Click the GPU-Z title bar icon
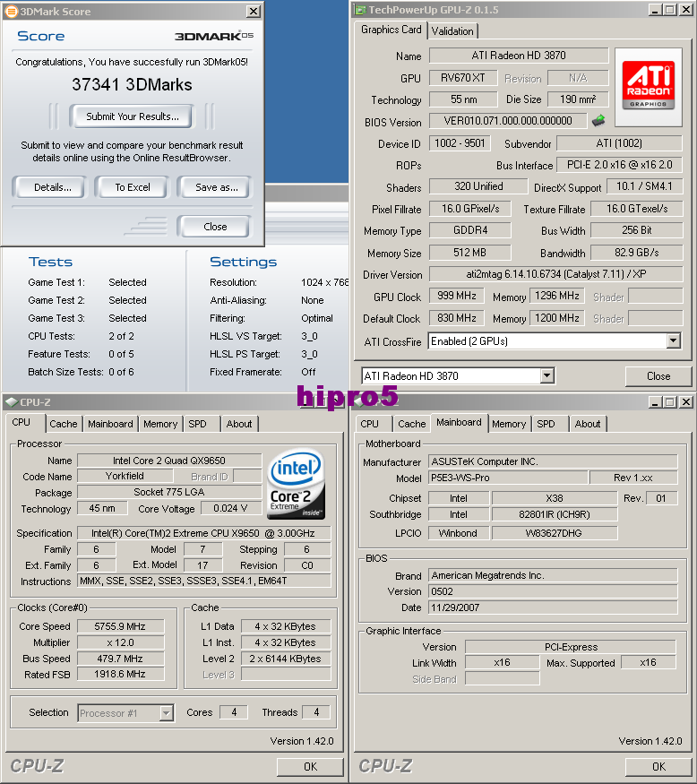This screenshot has width=697, height=784. point(360,10)
